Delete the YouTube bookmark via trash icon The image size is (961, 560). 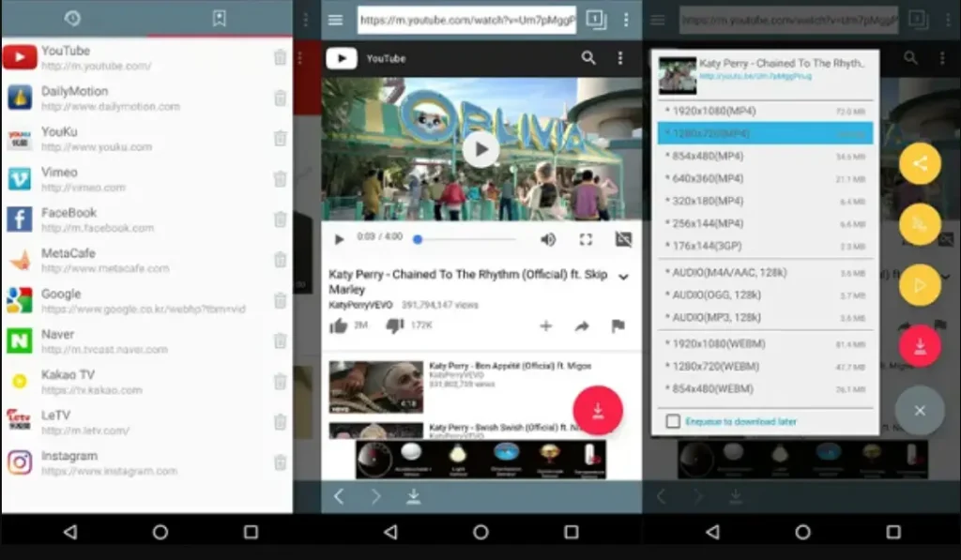280,57
